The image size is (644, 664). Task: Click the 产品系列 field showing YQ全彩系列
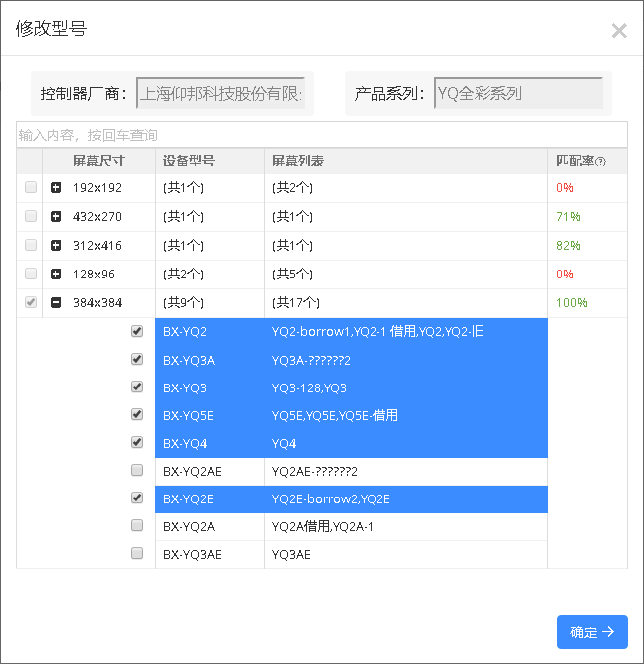point(519,93)
